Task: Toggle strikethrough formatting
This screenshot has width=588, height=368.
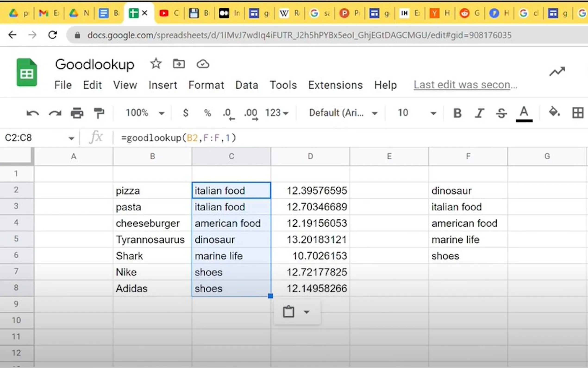Action: [x=501, y=113]
